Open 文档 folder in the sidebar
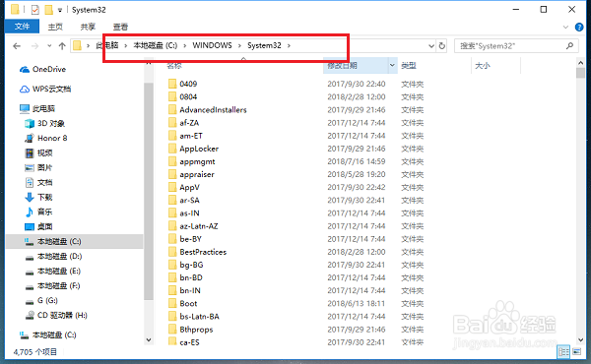The width and height of the screenshot is (591, 364). pyautogui.click(x=38, y=183)
